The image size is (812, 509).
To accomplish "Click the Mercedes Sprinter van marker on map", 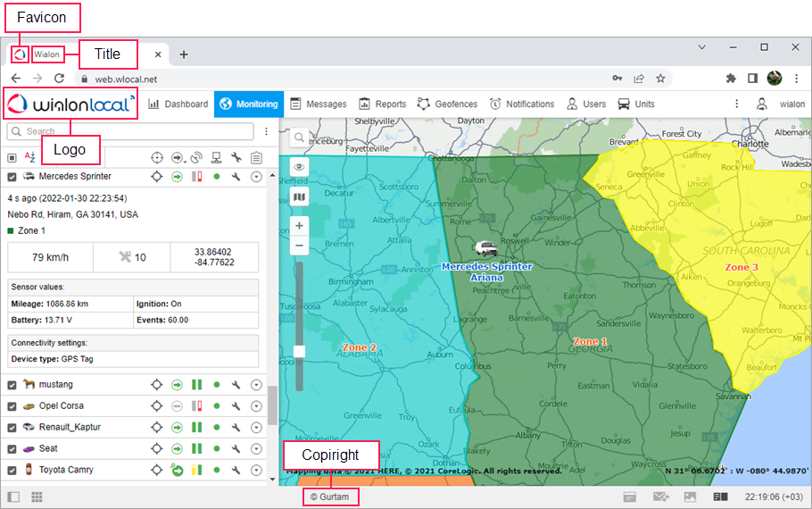I will 486,249.
